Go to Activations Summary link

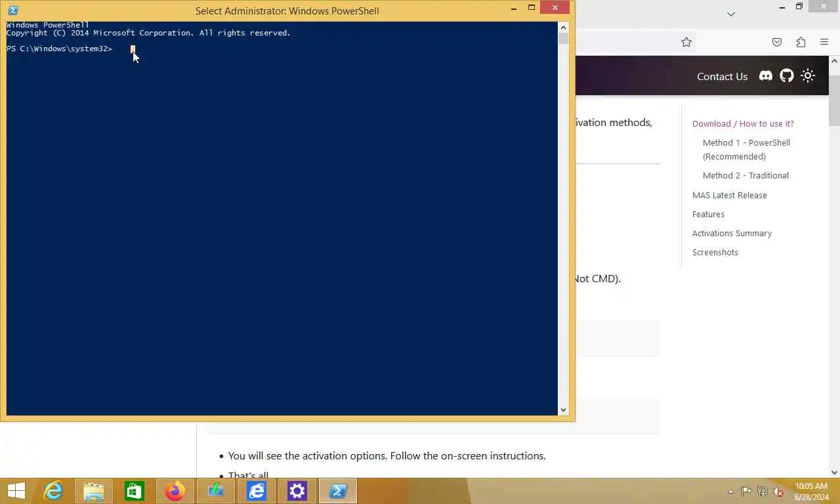(732, 233)
